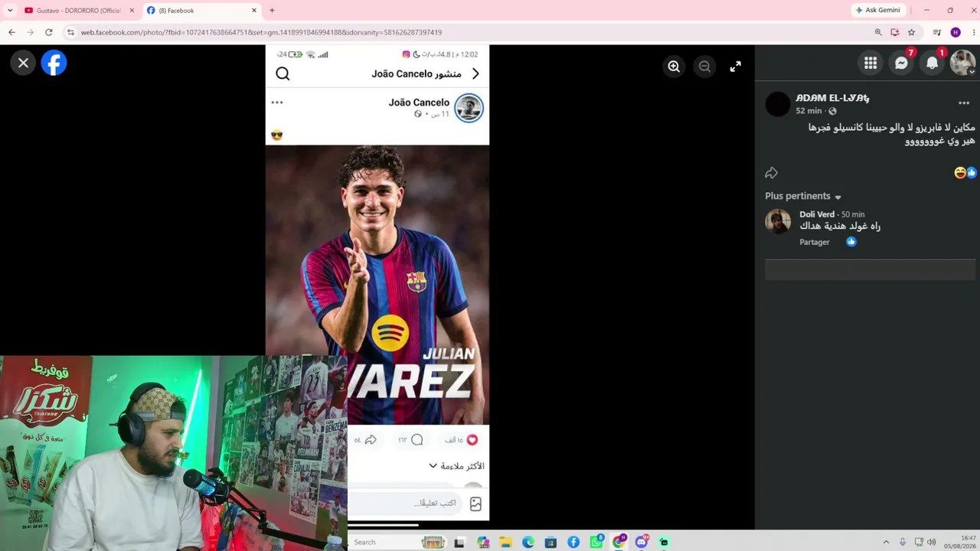The height and width of the screenshot is (551, 980).
Task: Close the Facebook photo viewer
Action: point(23,64)
